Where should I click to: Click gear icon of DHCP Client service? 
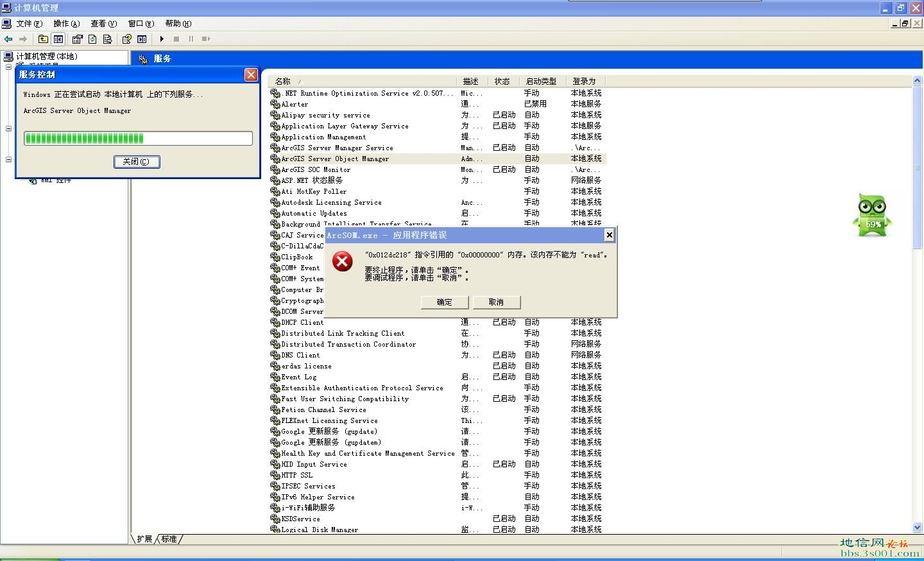[x=275, y=322]
